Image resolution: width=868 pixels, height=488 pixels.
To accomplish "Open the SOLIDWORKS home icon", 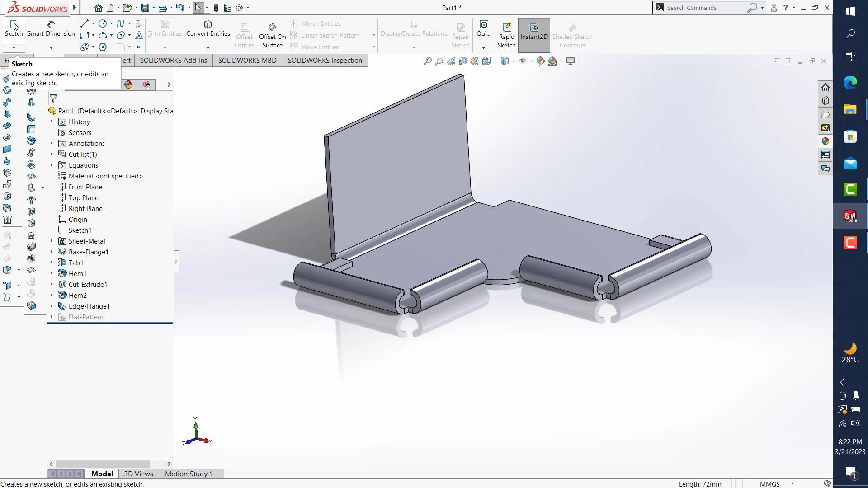I will [98, 8].
